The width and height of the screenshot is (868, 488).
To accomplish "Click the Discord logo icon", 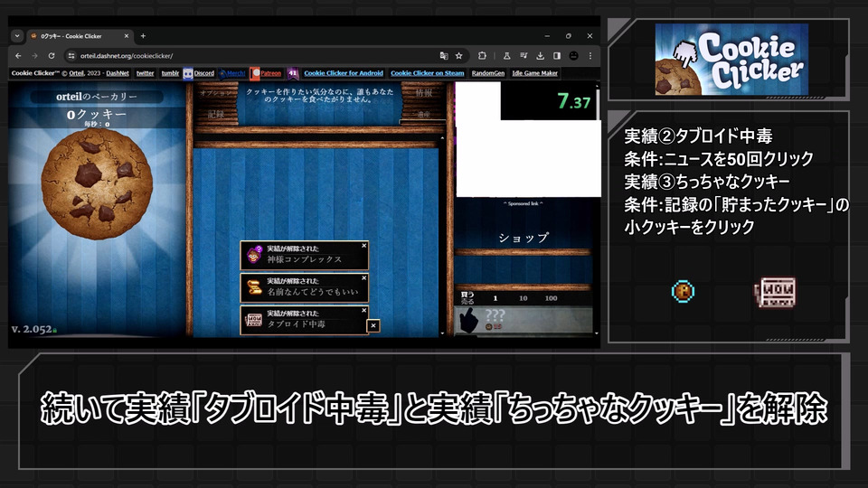I will [x=188, y=73].
